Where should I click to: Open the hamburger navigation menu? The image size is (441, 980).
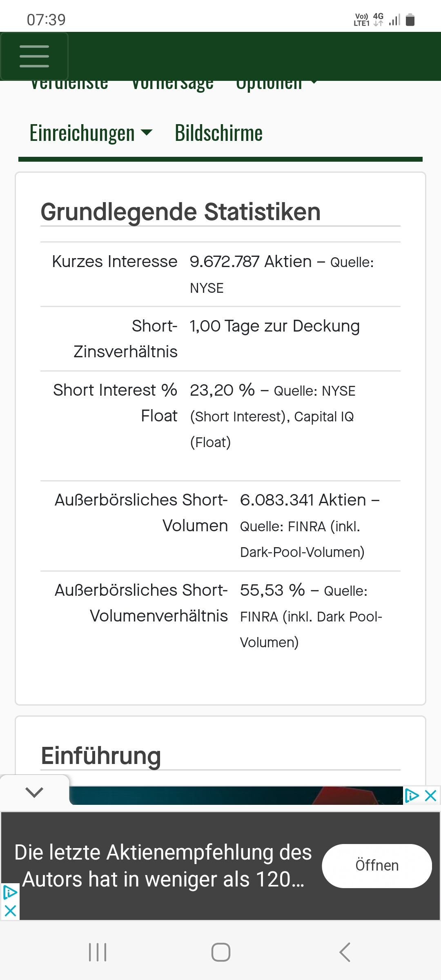tap(34, 56)
